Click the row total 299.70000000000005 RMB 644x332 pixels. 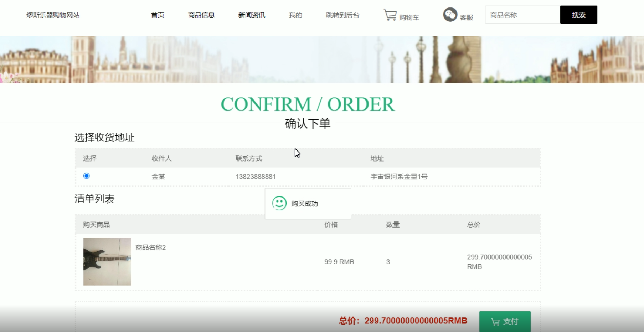499,262
